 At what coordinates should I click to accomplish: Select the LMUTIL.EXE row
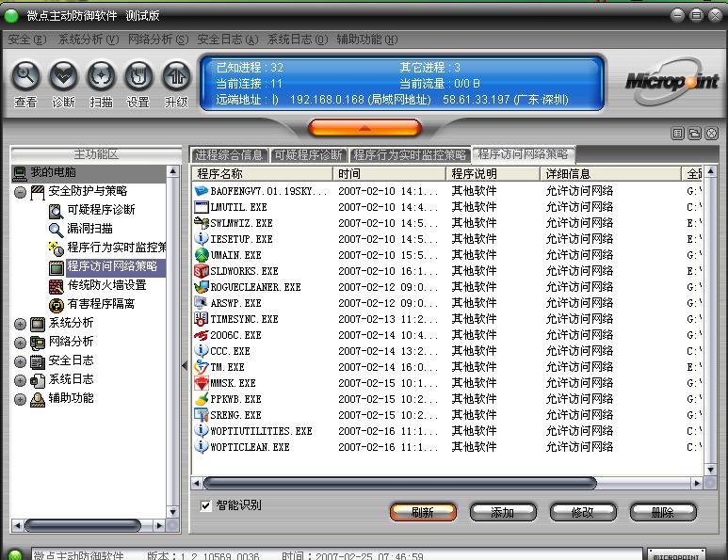point(447,207)
